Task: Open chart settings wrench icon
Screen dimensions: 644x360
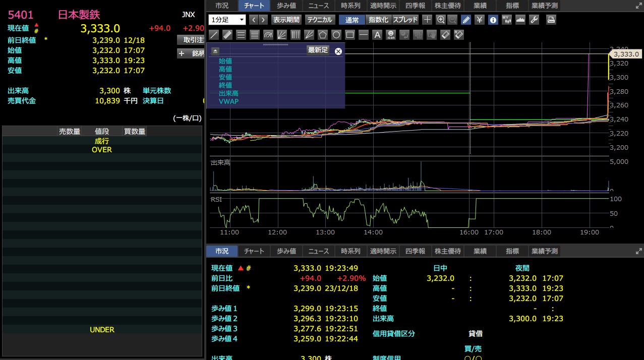Action: 534,20
